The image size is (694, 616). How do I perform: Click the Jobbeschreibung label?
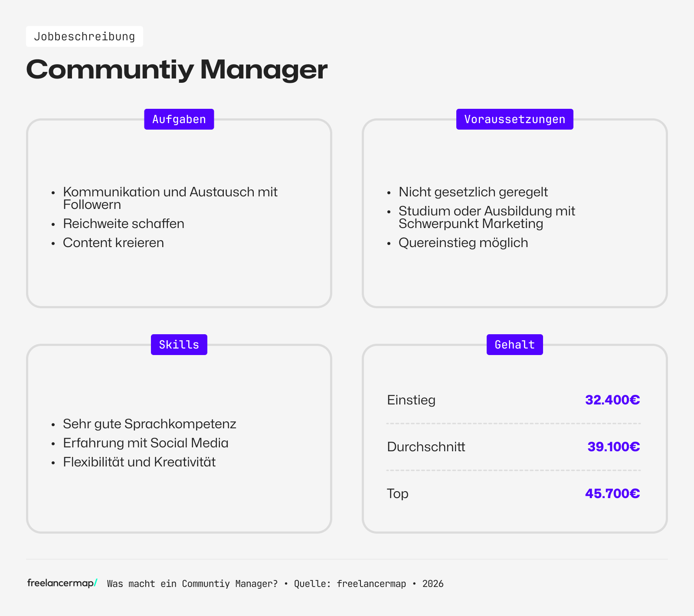[x=85, y=36]
